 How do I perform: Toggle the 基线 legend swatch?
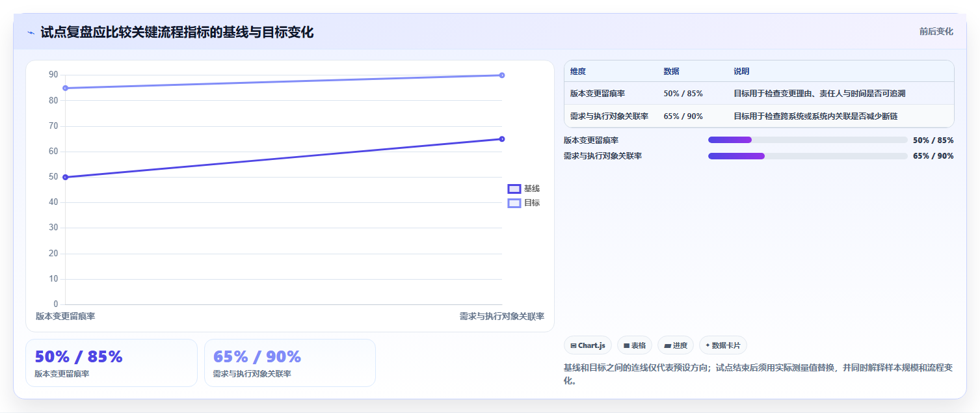pyautogui.click(x=514, y=189)
